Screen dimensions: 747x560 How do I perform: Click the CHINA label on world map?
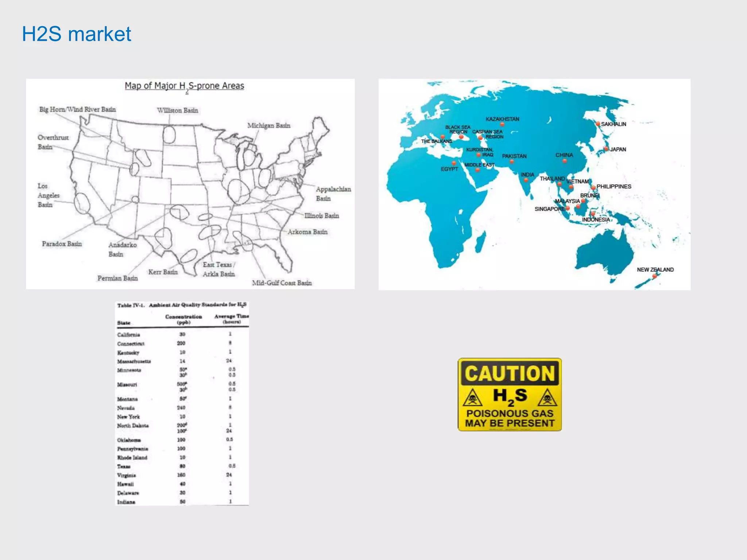(564, 155)
